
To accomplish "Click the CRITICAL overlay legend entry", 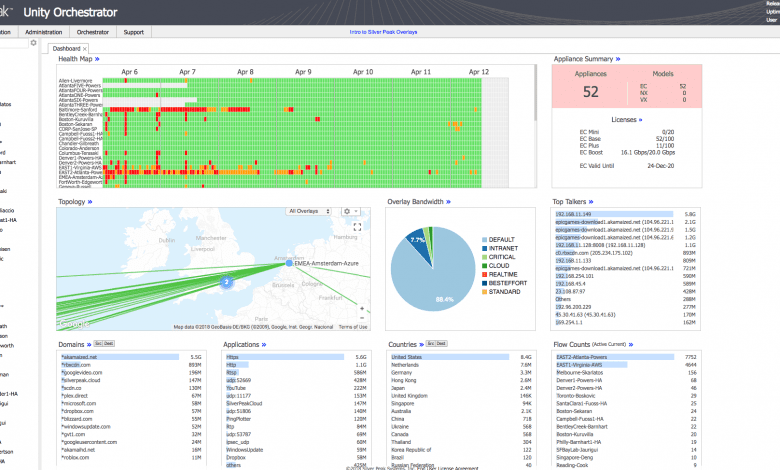I will click(498, 257).
